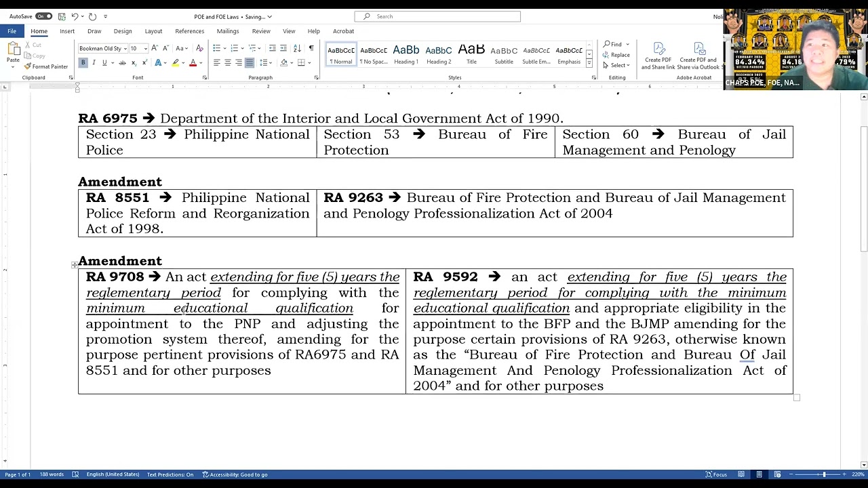Image resolution: width=868 pixels, height=488 pixels.
Task: Open the File tab
Action: click(12, 31)
